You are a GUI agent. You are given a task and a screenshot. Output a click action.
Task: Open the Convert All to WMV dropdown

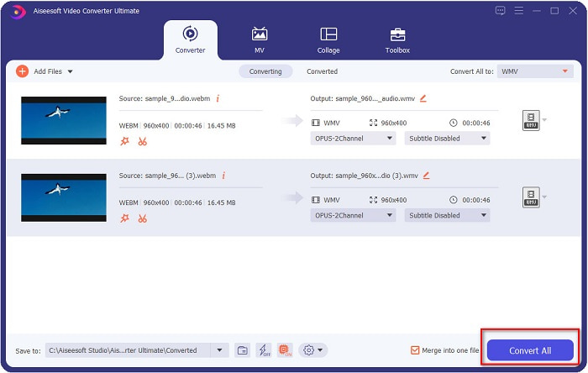pos(535,71)
